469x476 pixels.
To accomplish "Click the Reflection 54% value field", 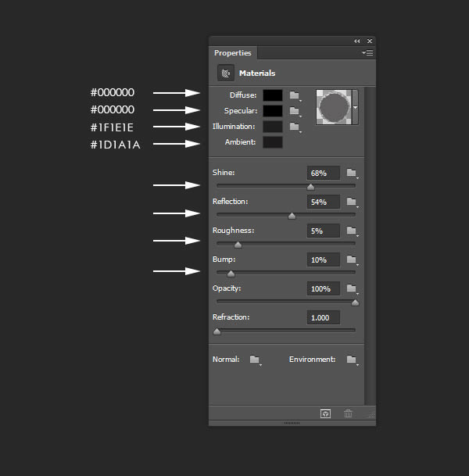I will pos(324,202).
